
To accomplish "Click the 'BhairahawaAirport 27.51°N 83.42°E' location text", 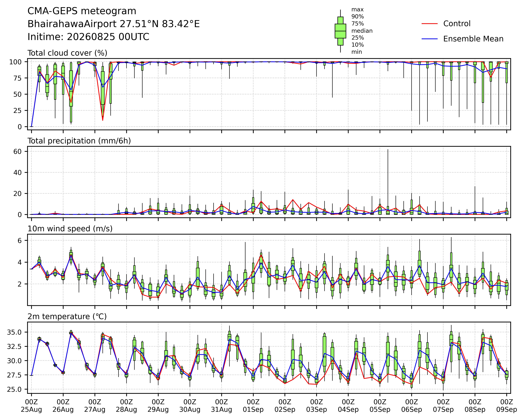I will click(x=113, y=24).
